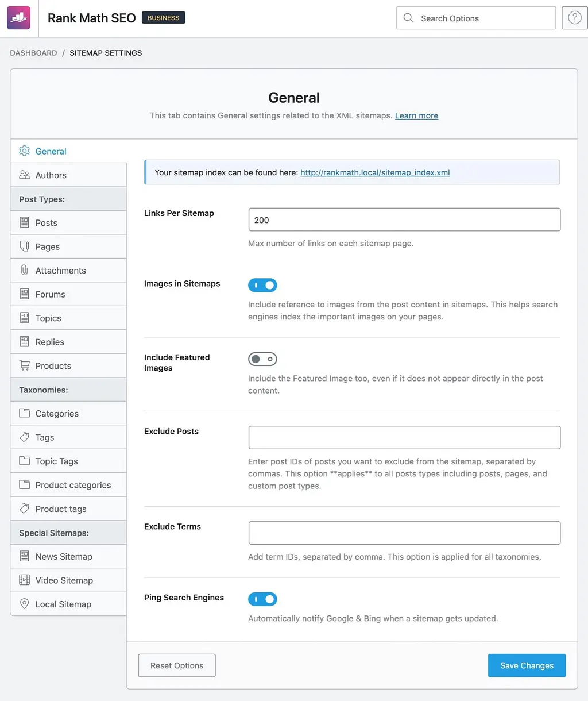Click the Video Sitemap film icon
Screen dimensions: 588x701
[24, 580]
